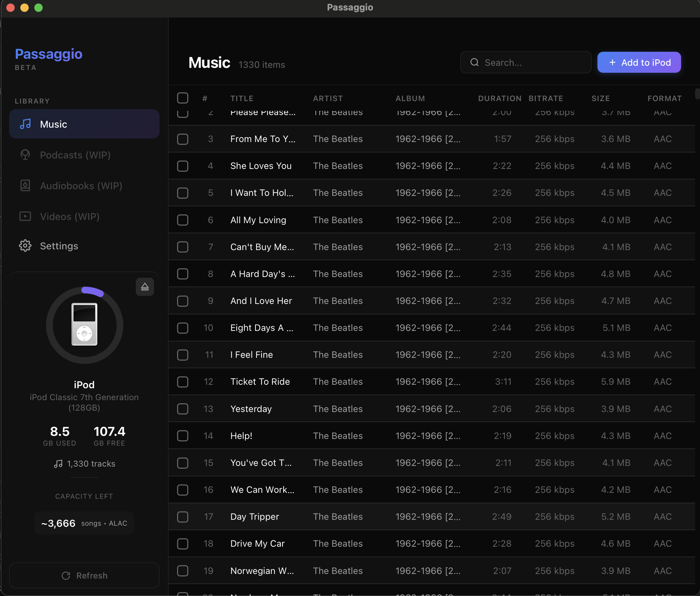Viewport: 700px width, 596px height.
Task: Click the refresh circular arrow icon
Action: tap(66, 575)
